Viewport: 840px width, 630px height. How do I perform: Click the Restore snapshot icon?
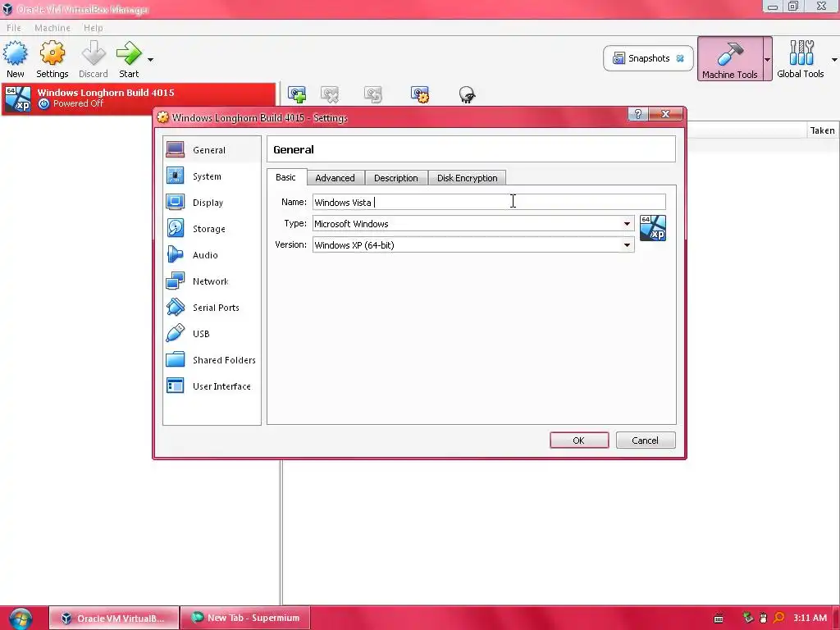point(373,94)
